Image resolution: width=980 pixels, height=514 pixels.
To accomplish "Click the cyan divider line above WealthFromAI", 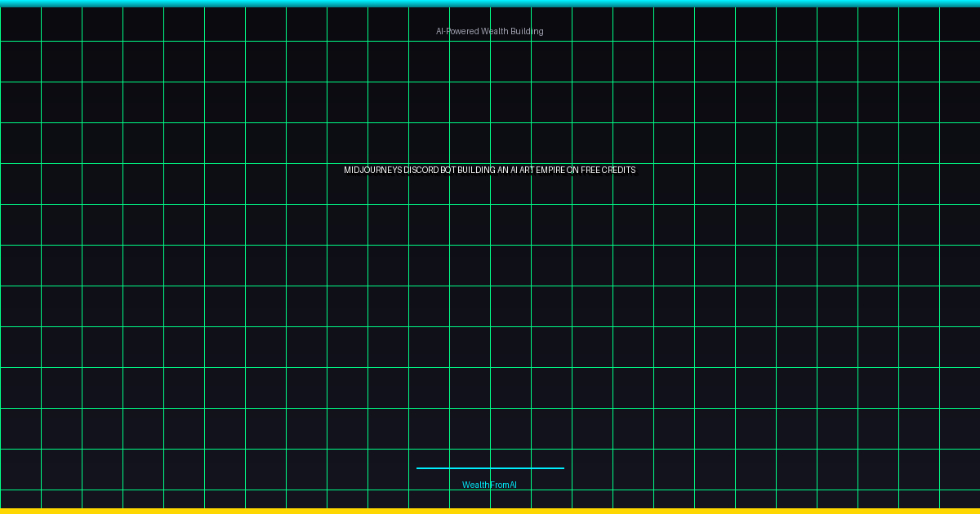I will (490, 468).
